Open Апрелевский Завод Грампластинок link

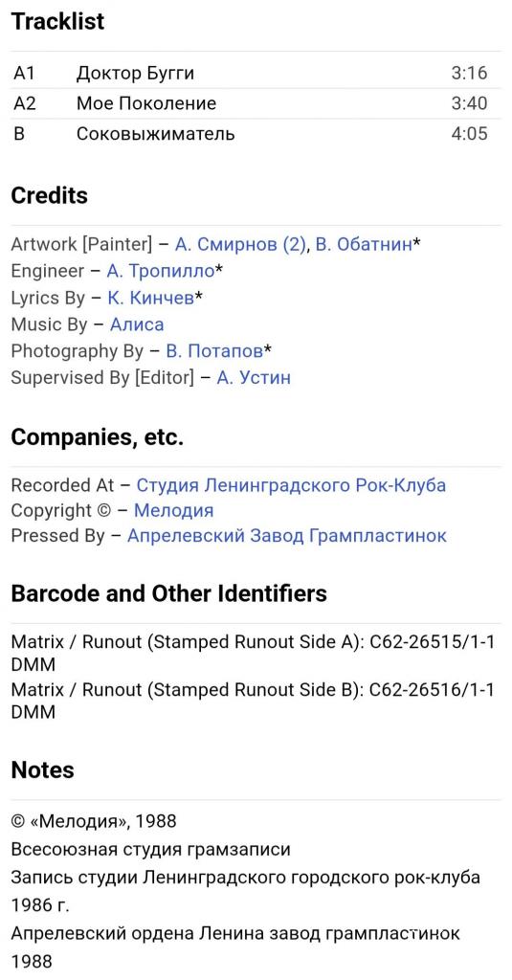[x=287, y=536]
